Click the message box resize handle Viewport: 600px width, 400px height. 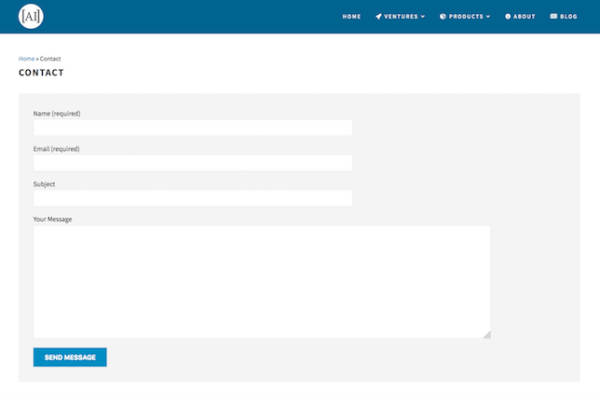pyautogui.click(x=487, y=334)
